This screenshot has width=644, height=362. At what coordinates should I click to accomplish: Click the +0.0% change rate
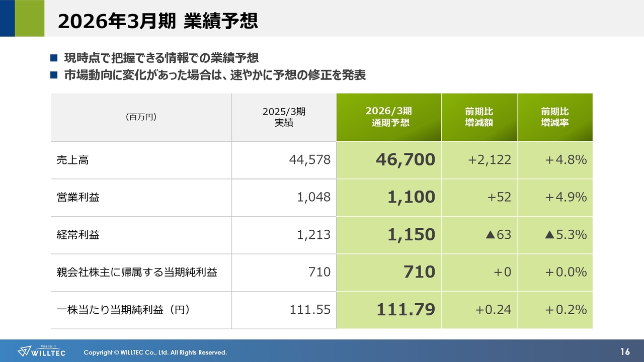566,272
